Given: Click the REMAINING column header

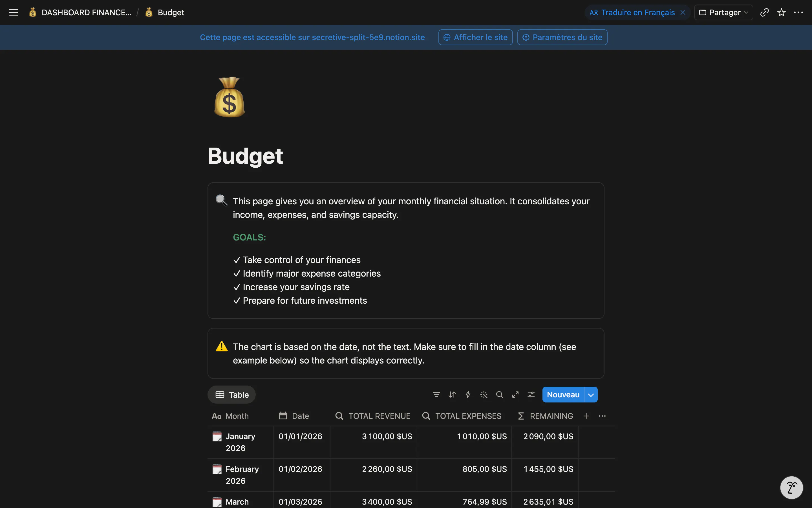Looking at the screenshot, I should coord(545,416).
